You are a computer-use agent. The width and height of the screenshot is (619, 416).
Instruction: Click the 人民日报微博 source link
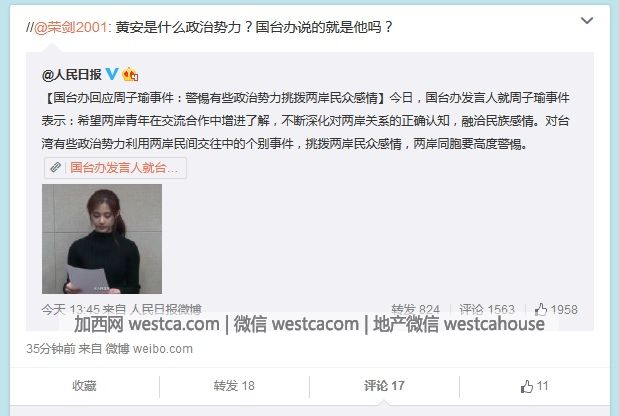(166, 309)
